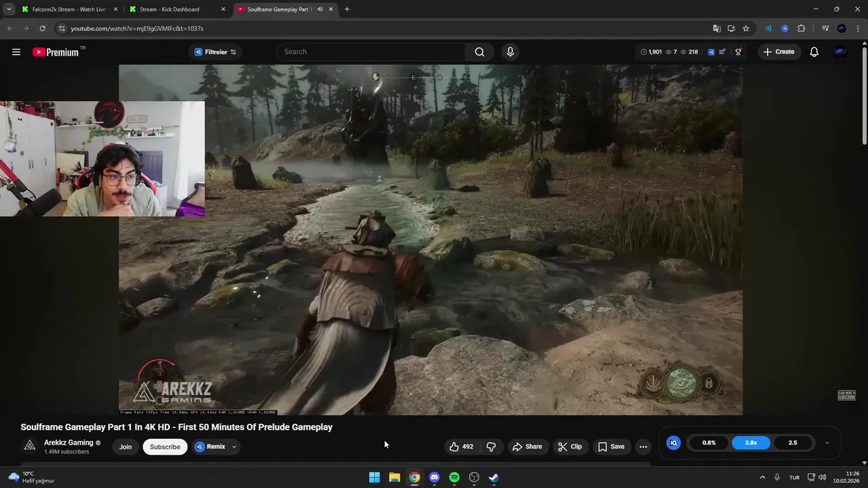Reload the page
The image size is (868, 488).
pos(42,28)
